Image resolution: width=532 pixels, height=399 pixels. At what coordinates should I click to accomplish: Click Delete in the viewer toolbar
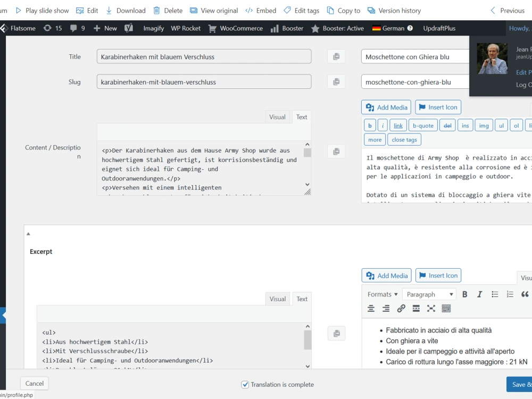[168, 11]
